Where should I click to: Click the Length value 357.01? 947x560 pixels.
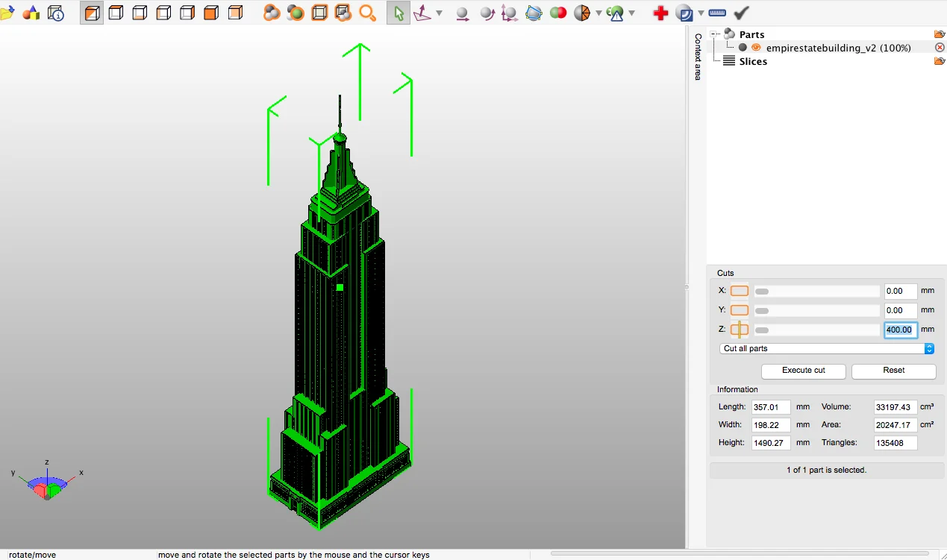click(771, 407)
